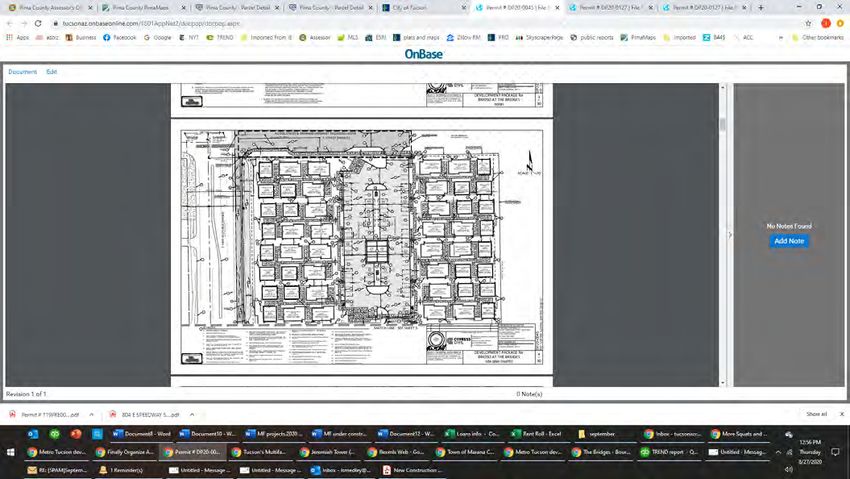The image size is (850, 479).
Task: Open the Document menu in OnBase
Action: pos(22,72)
